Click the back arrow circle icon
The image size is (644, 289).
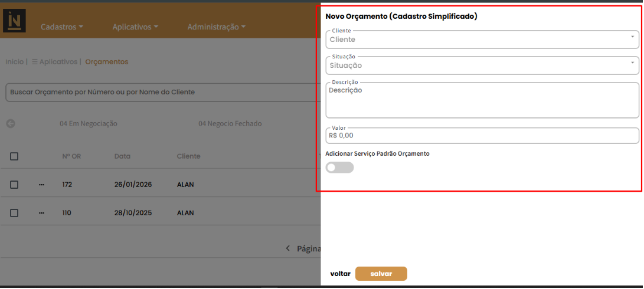click(x=11, y=124)
